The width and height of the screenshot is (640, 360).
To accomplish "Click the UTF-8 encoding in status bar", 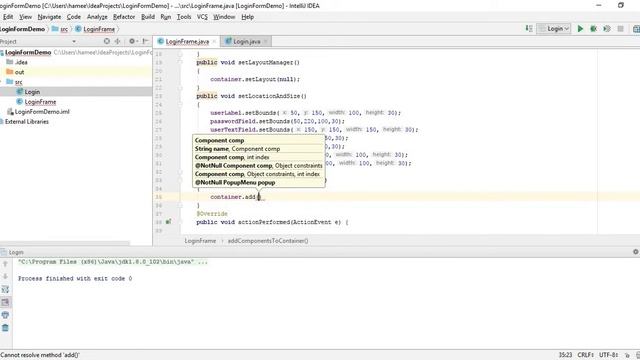I will tap(608, 355).
